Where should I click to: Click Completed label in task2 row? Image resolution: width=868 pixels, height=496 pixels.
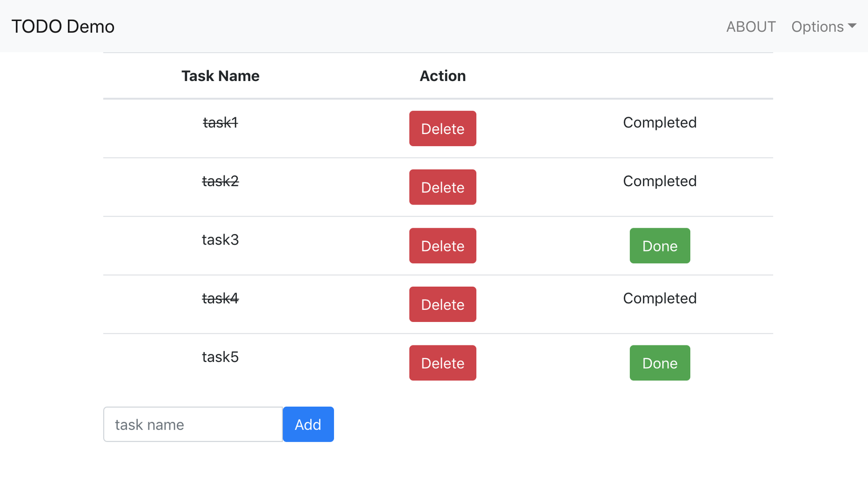(x=659, y=181)
